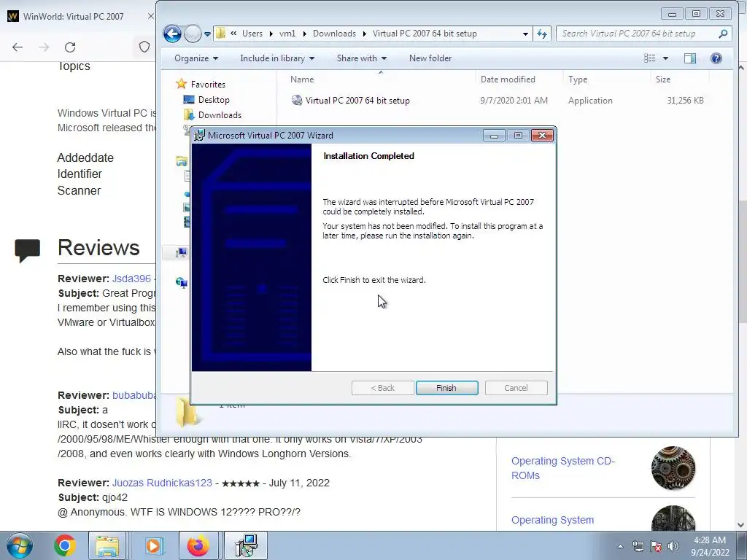The width and height of the screenshot is (747, 560).
Task: Close the Microsoft Virtual PC 2007 Wizard
Action: point(542,135)
